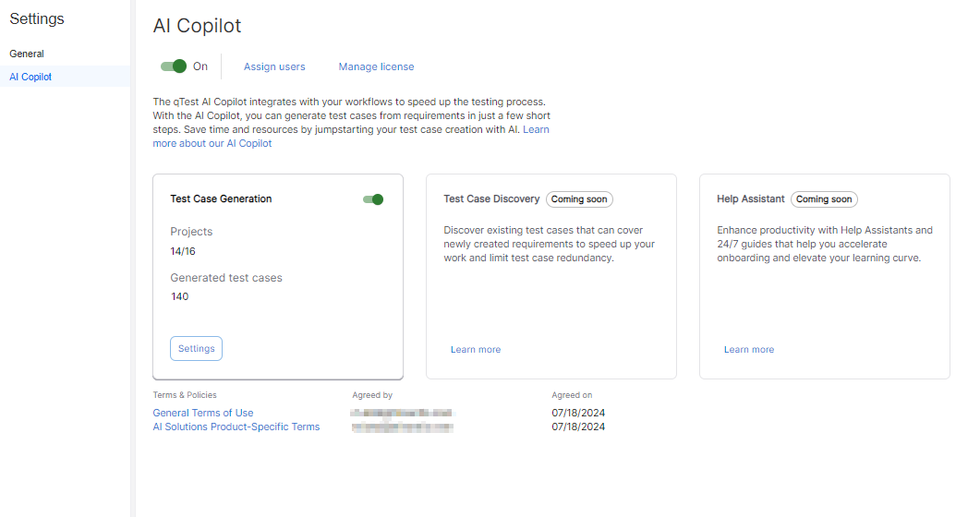Open the Test Case Generation Settings button
This screenshot has height=517, width=980.
click(x=196, y=349)
